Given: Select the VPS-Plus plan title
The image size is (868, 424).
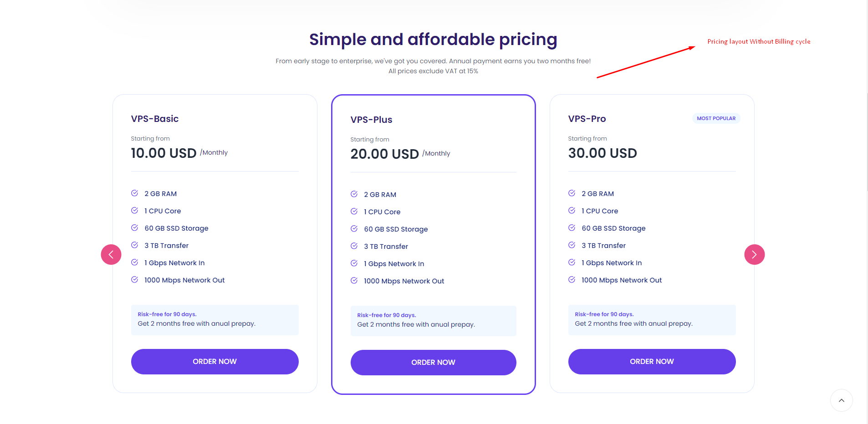Looking at the screenshot, I should click(x=371, y=120).
